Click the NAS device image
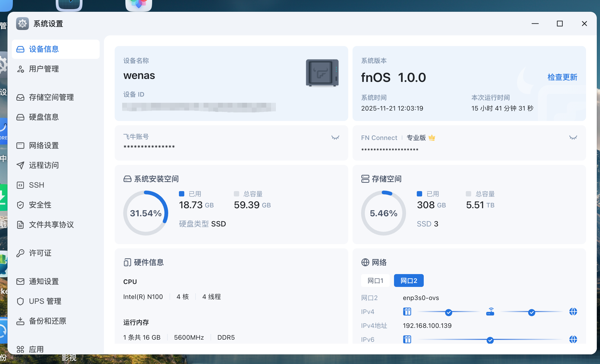 click(x=322, y=73)
